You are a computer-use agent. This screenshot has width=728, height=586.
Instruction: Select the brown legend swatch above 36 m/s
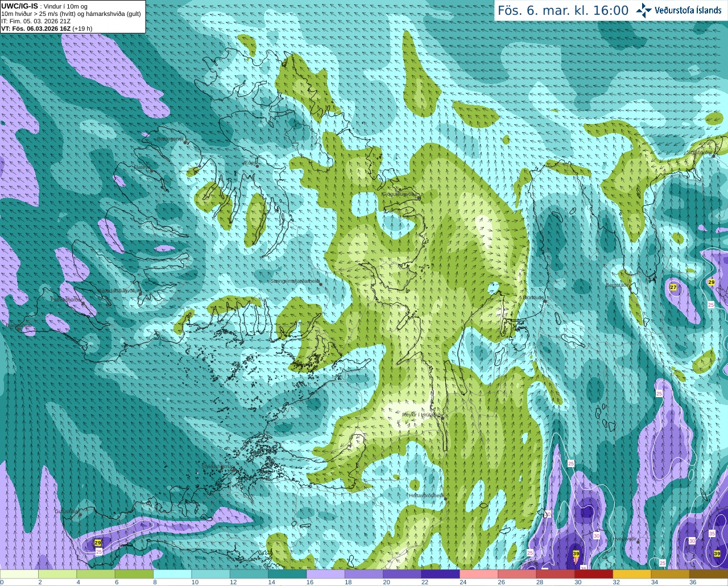(709, 574)
